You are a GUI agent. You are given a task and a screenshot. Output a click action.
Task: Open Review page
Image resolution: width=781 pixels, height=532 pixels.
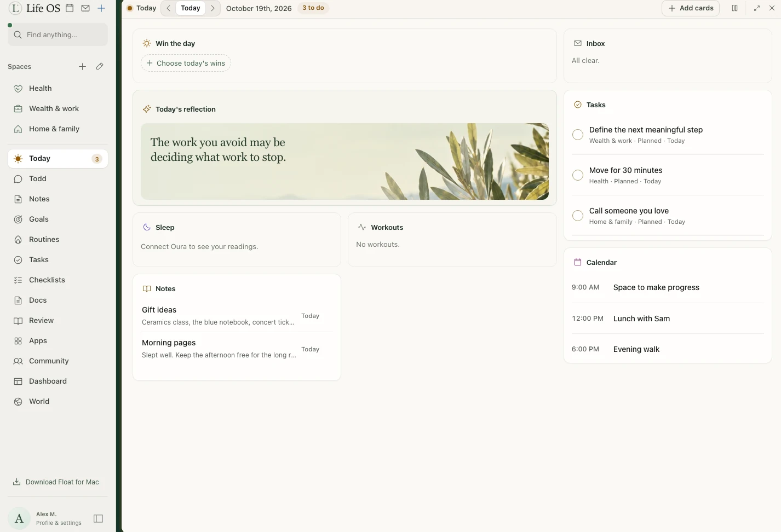pyautogui.click(x=58, y=320)
